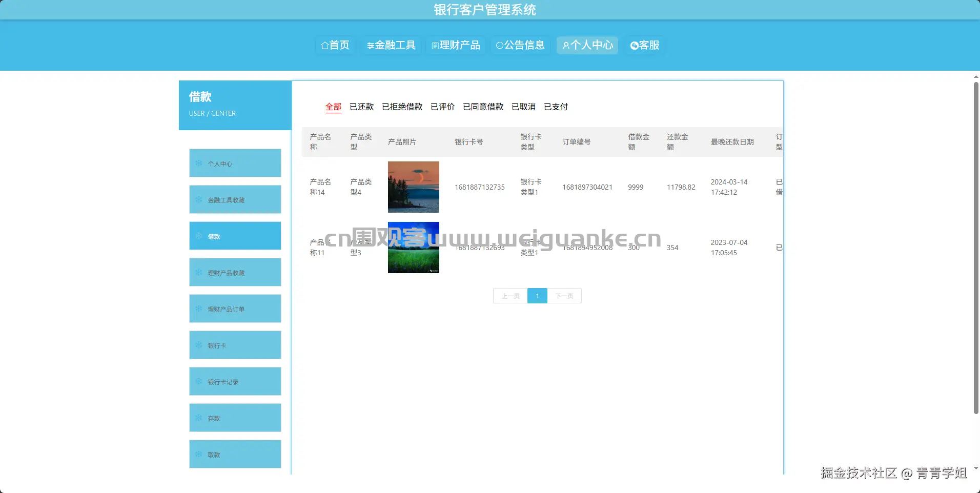Click the snowflake icon on 借款 sidebar item

click(x=199, y=236)
